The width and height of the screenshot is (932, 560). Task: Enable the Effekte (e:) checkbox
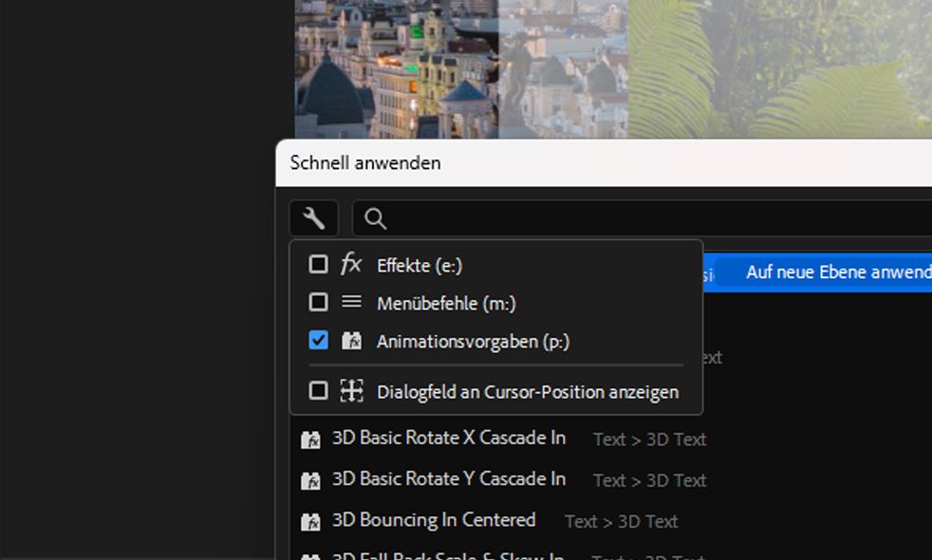(x=319, y=264)
